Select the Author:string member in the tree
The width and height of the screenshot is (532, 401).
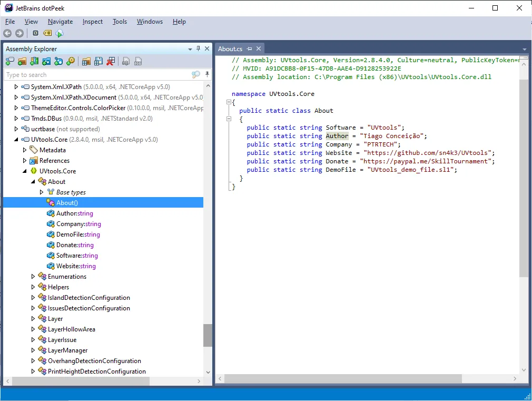(74, 213)
